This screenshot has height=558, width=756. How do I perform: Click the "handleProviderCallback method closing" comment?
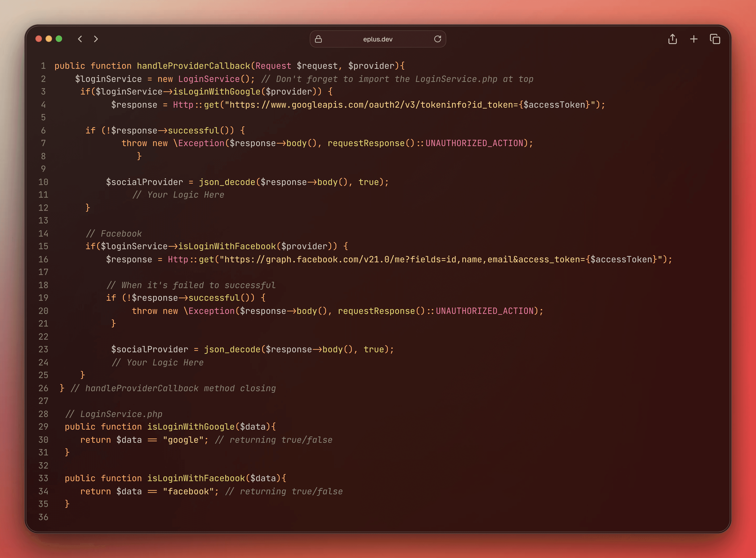pyautogui.click(x=173, y=388)
